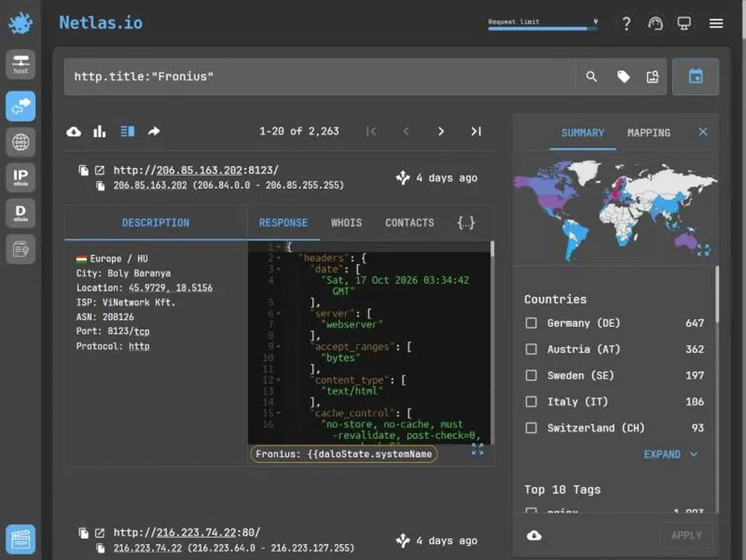
Task: Open the calendar date picker button
Action: pos(696,76)
